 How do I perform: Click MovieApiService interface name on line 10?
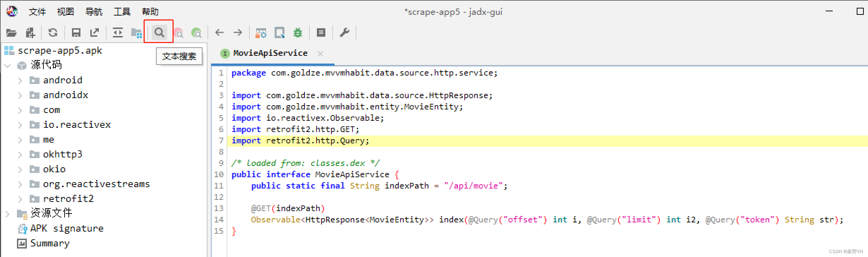click(x=352, y=174)
